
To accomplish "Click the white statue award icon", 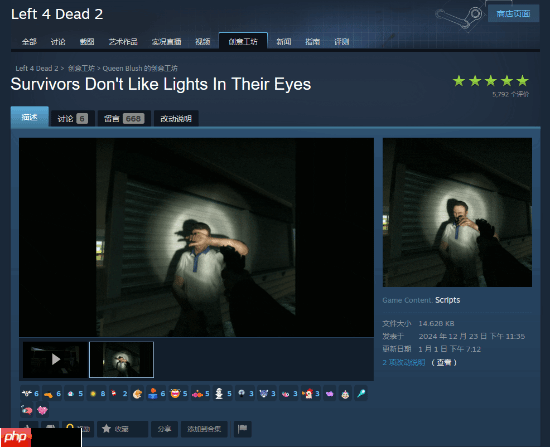I will coord(219,393).
